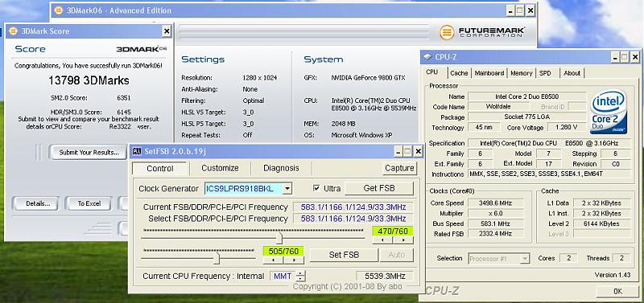Viewport: 644px width, 303px height.
Task: Close the 3DMark Score window
Action: [x=167, y=31]
